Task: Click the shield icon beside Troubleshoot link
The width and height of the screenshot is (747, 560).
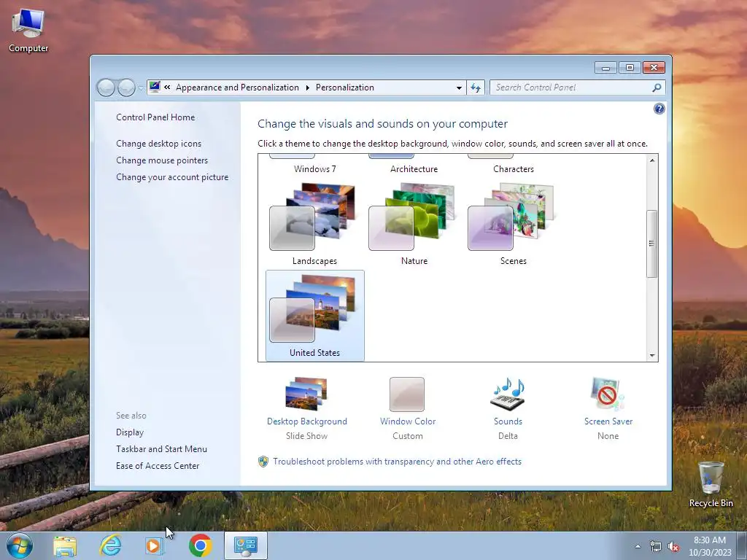Action: pyautogui.click(x=263, y=462)
